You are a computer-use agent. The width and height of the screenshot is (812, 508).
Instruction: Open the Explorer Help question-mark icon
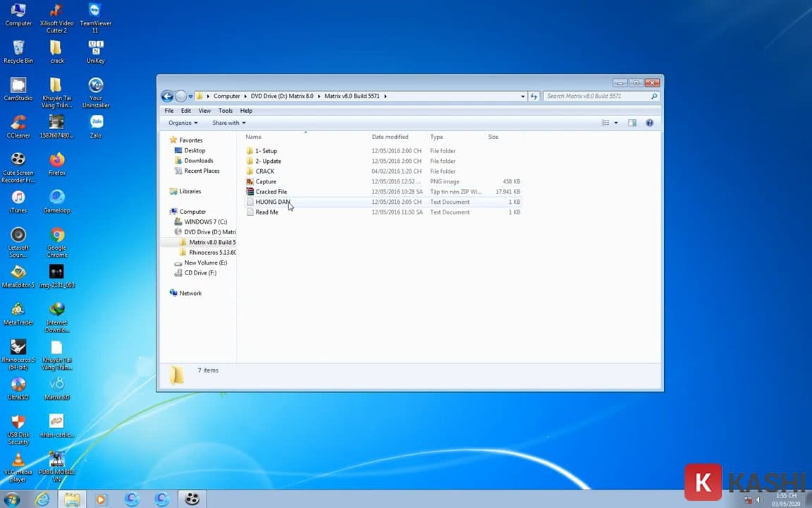click(x=649, y=123)
